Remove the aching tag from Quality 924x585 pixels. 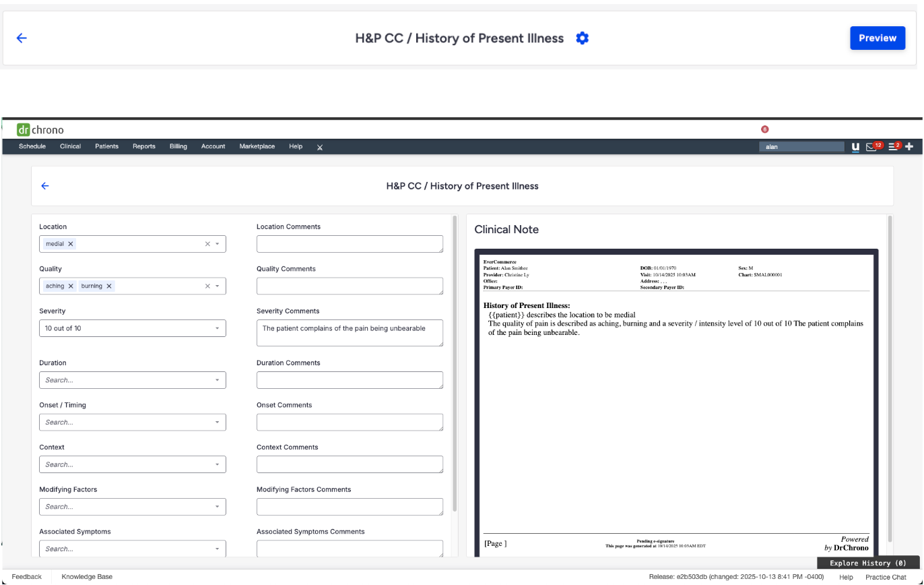pos(71,286)
